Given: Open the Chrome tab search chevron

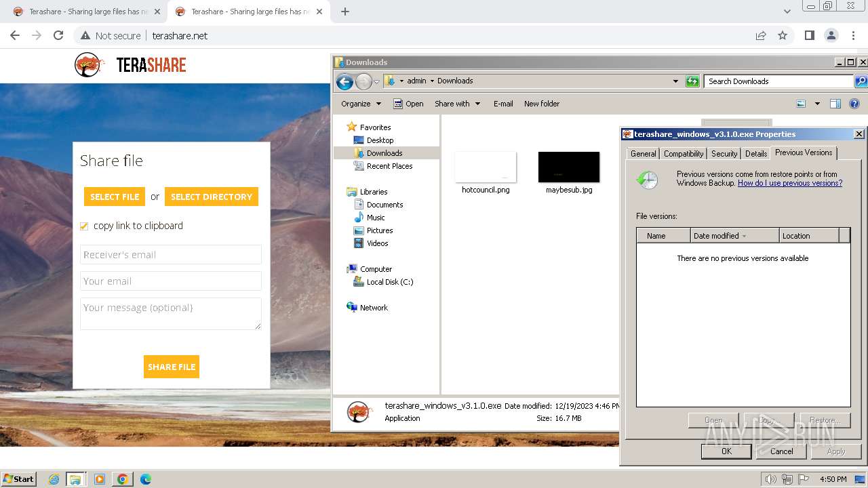Looking at the screenshot, I should 787,12.
